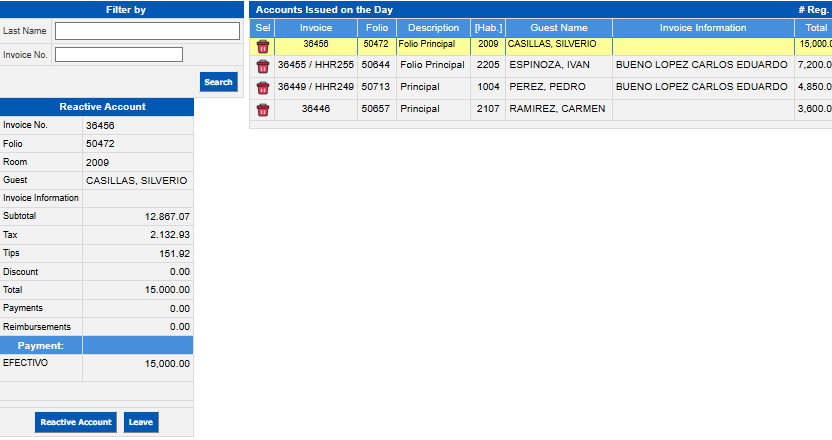Open invoice 36455 / HHR255 row

coord(316,66)
